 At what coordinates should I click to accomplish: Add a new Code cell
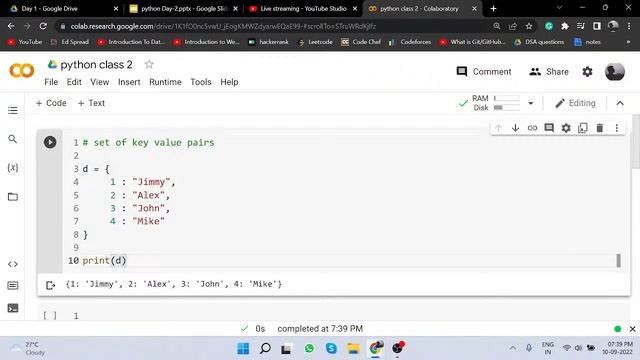pos(51,103)
